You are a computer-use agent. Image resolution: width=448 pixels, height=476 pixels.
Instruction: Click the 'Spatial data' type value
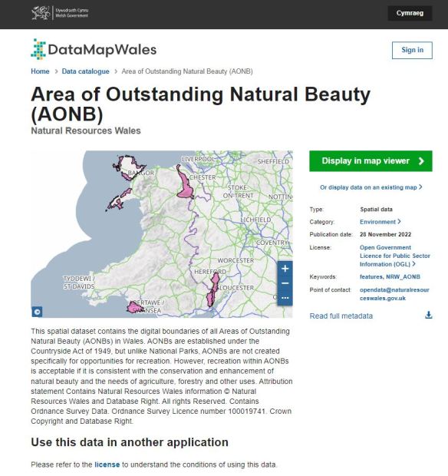tap(376, 210)
